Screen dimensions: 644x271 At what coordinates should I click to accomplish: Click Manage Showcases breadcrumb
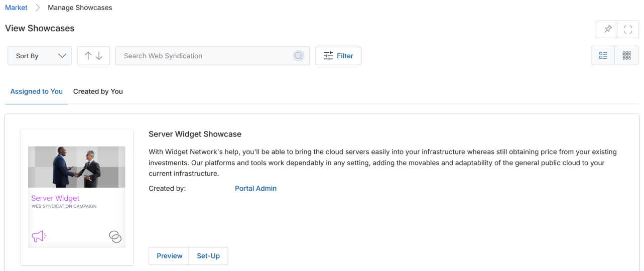(80, 8)
